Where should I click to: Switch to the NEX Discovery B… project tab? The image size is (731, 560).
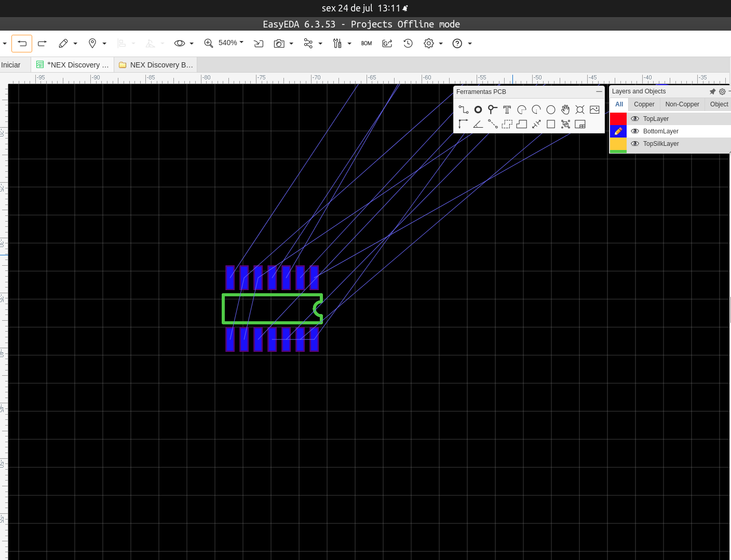(156, 65)
